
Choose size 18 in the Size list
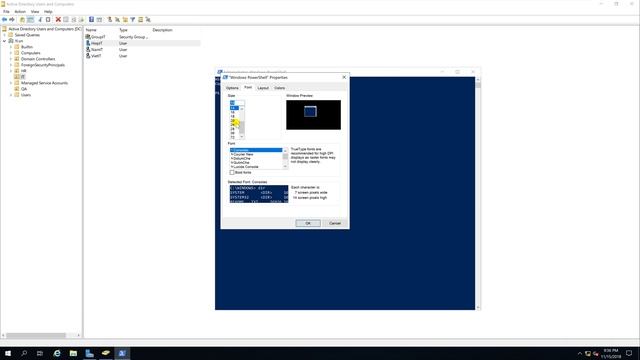point(234,116)
